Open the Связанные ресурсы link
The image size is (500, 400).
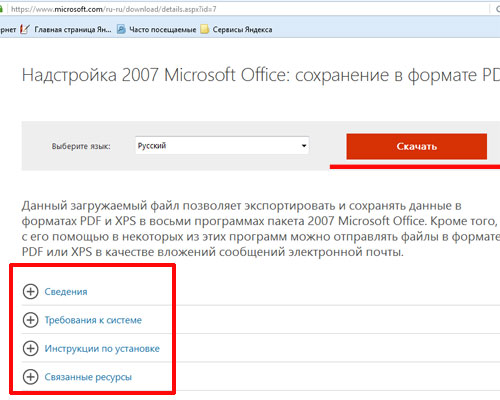tap(88, 377)
